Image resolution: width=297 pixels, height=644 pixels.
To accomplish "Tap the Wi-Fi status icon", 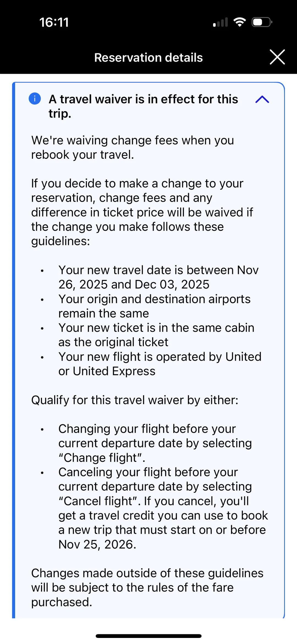I will (x=240, y=22).
